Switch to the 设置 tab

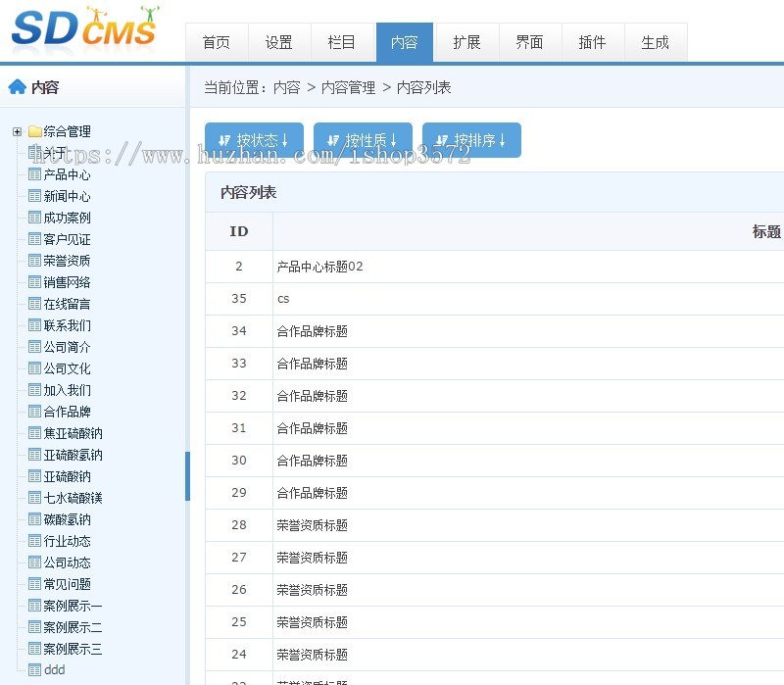[278, 42]
